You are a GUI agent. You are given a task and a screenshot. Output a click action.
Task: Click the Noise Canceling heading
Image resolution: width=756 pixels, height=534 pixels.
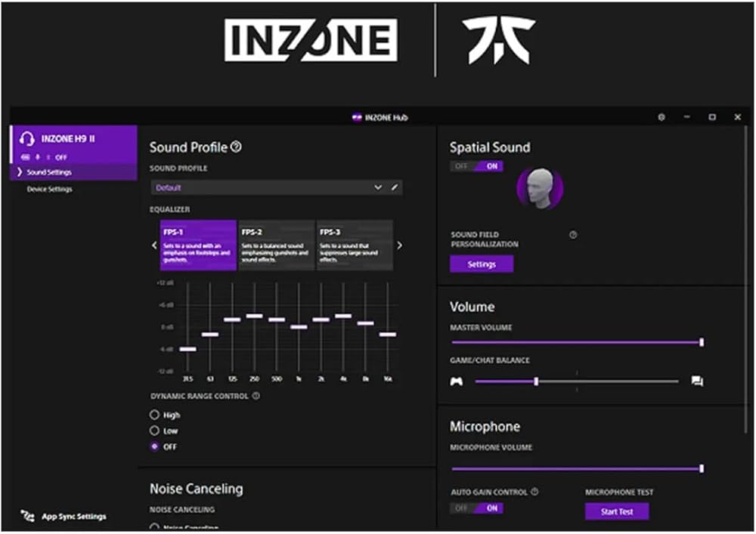pyautogui.click(x=197, y=489)
